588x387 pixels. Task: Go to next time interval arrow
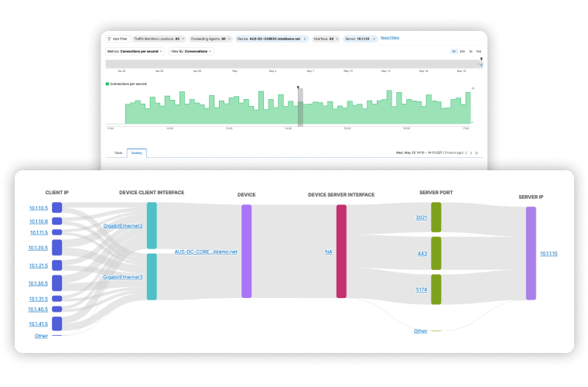click(x=471, y=153)
